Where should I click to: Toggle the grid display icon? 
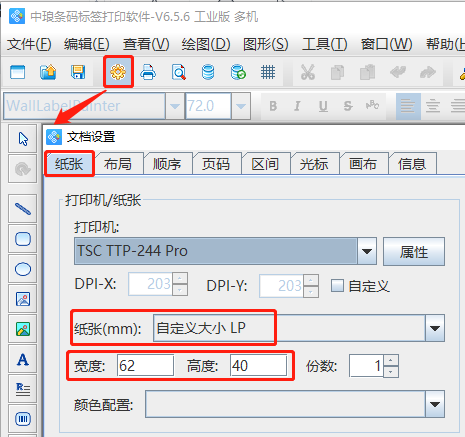(268, 72)
